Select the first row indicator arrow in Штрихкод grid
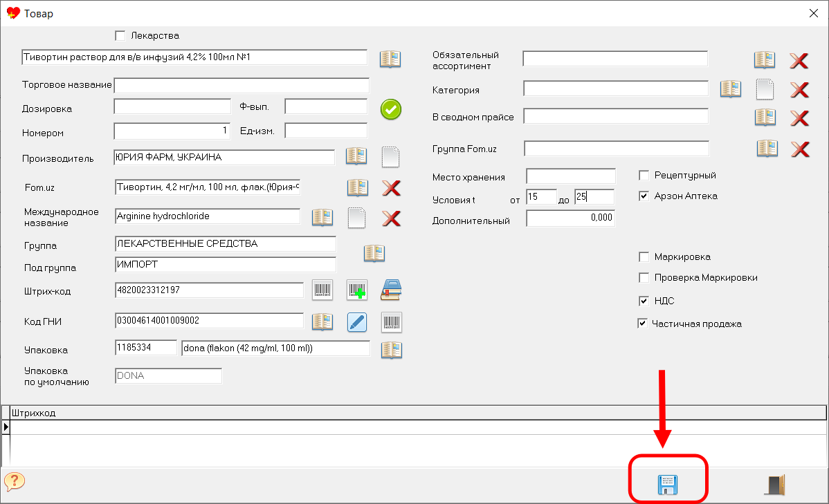Screen dimensions: 829x504 6,427
